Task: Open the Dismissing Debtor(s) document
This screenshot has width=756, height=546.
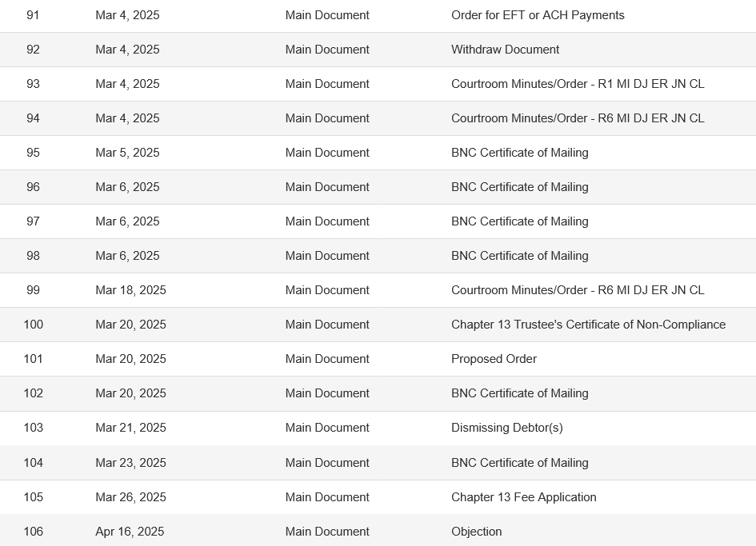Action: point(506,428)
